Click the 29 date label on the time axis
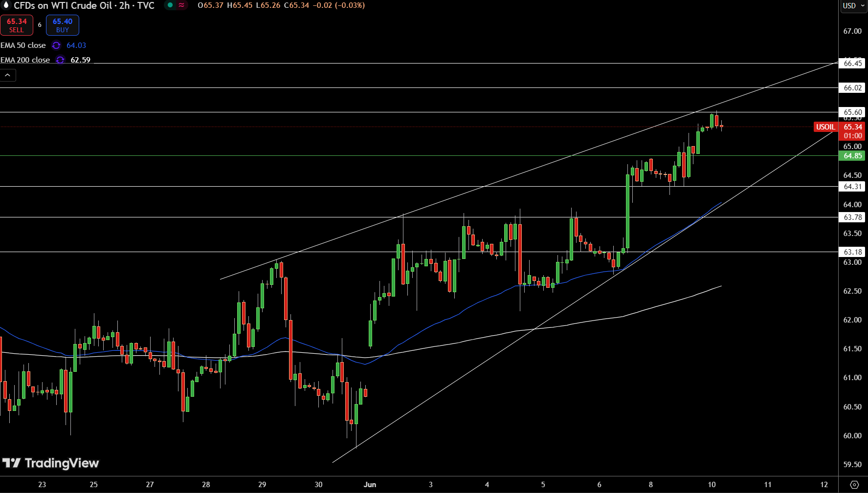This screenshot has width=868, height=493. click(x=262, y=485)
